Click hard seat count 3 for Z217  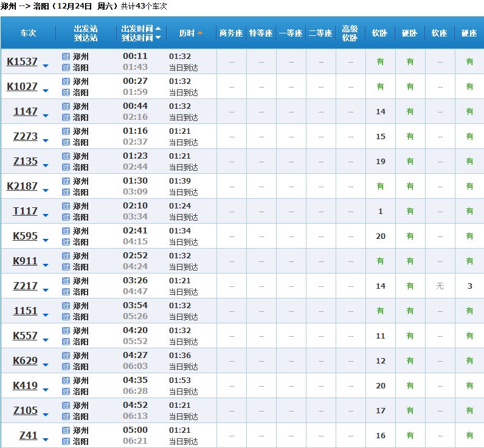coord(469,286)
